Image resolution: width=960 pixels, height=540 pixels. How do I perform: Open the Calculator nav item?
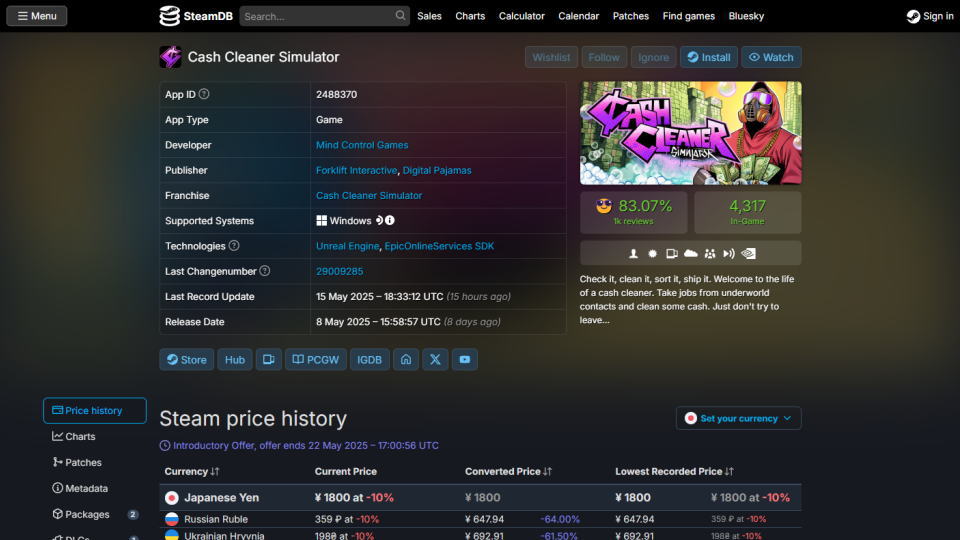pos(522,16)
